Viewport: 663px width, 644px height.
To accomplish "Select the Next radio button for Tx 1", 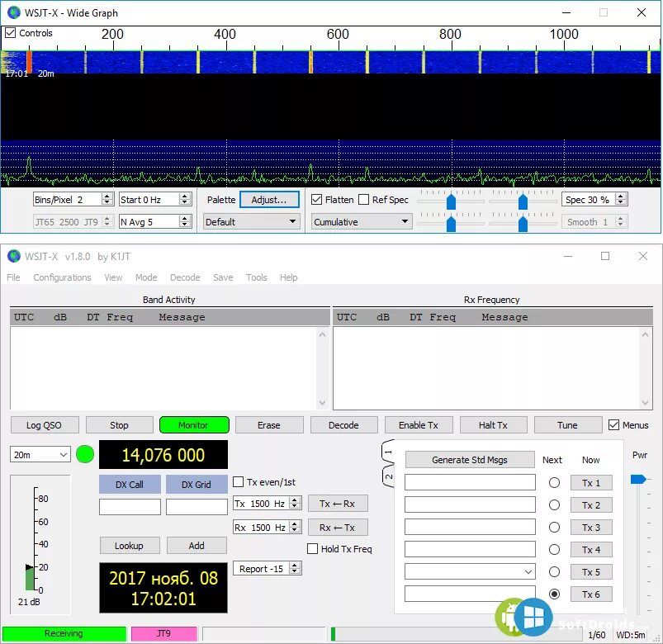I will click(554, 482).
